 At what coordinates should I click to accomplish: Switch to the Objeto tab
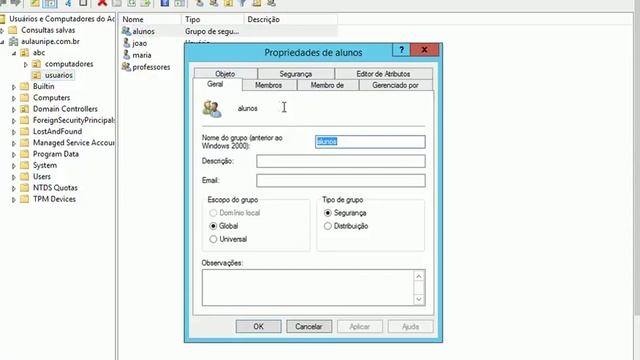click(225, 74)
